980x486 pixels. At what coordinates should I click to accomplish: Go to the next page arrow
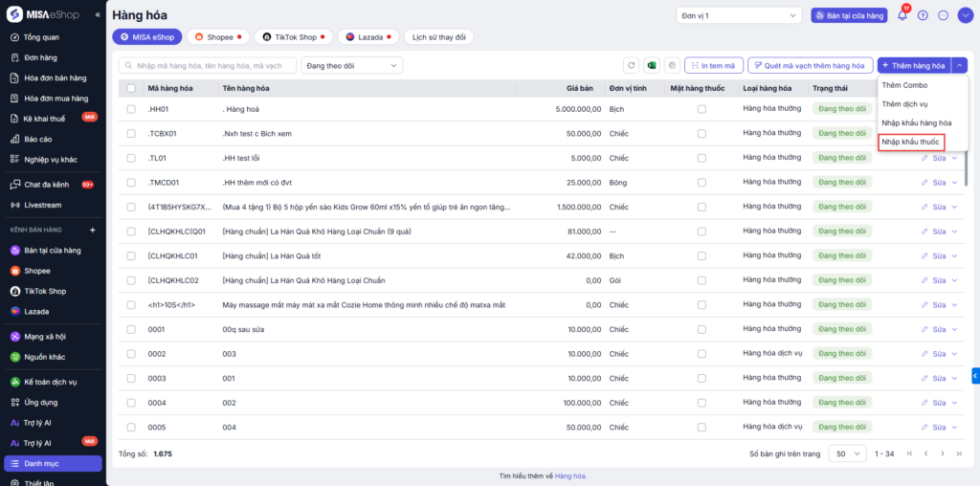click(x=944, y=453)
